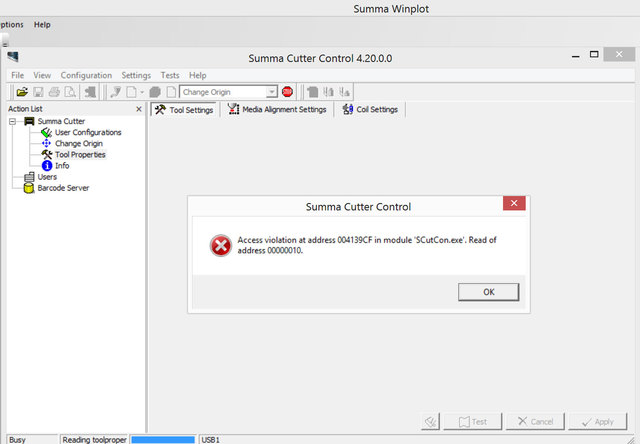Maximize the Summa Cutter Control window
640x444 pixels.
coord(594,54)
